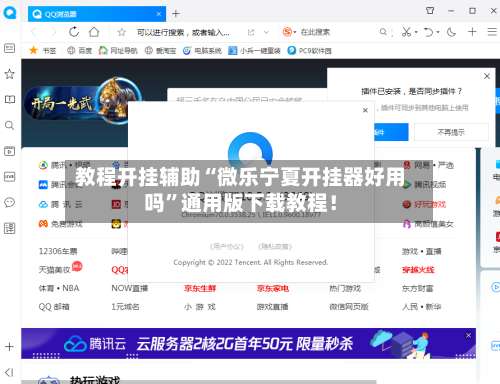Open the 京东家电 link
This screenshot has width=500, height=384.
pos(272,288)
